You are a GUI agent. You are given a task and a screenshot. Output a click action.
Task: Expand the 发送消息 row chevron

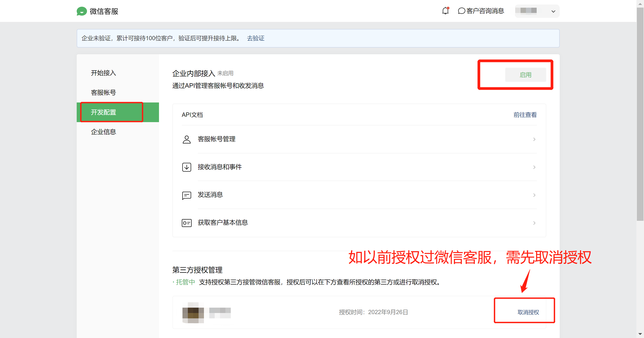[x=534, y=195]
